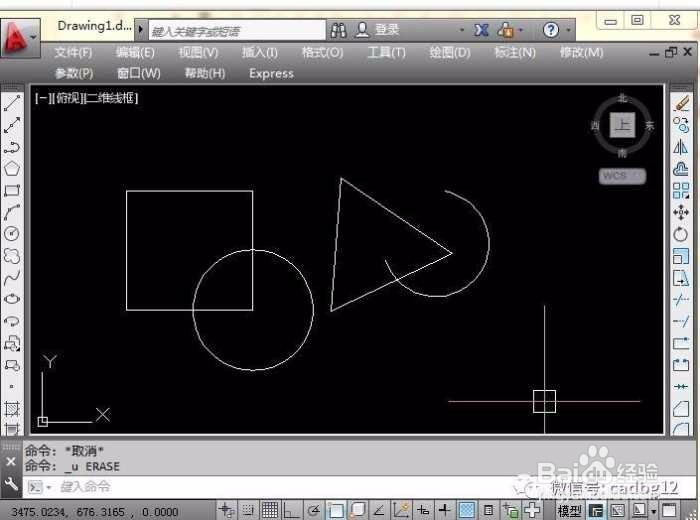
Task: Select the Rectangle tool
Action: pyautogui.click(x=12, y=191)
